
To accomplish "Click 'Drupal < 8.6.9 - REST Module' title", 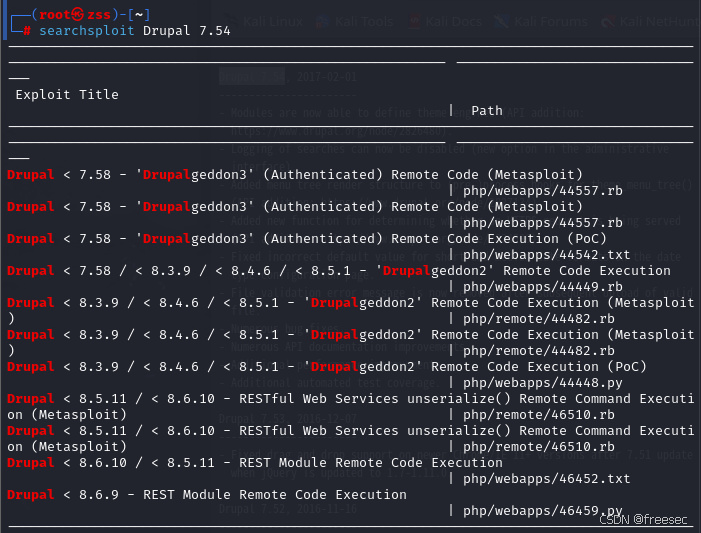I will pos(207,495).
